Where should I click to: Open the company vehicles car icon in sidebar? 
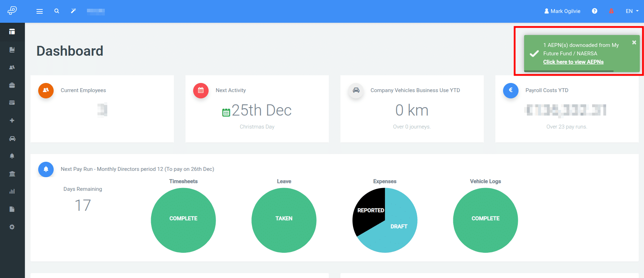point(12,138)
